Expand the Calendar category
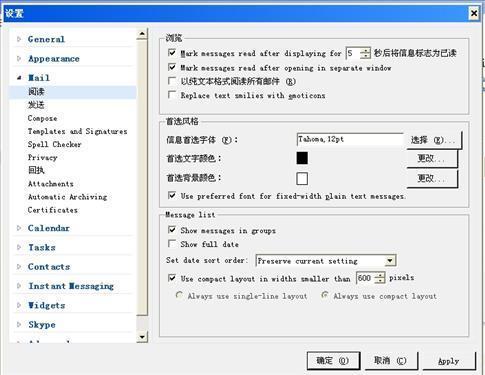 tap(19, 228)
